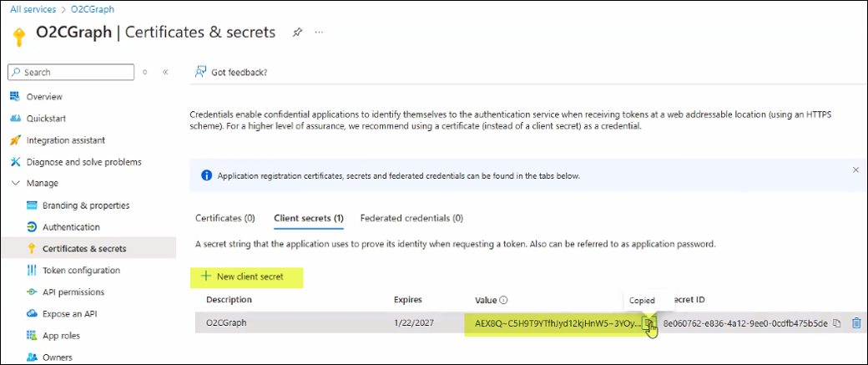Delete the O2CGraph client secret
Viewport: 868px width, 365px height.
pos(855,323)
